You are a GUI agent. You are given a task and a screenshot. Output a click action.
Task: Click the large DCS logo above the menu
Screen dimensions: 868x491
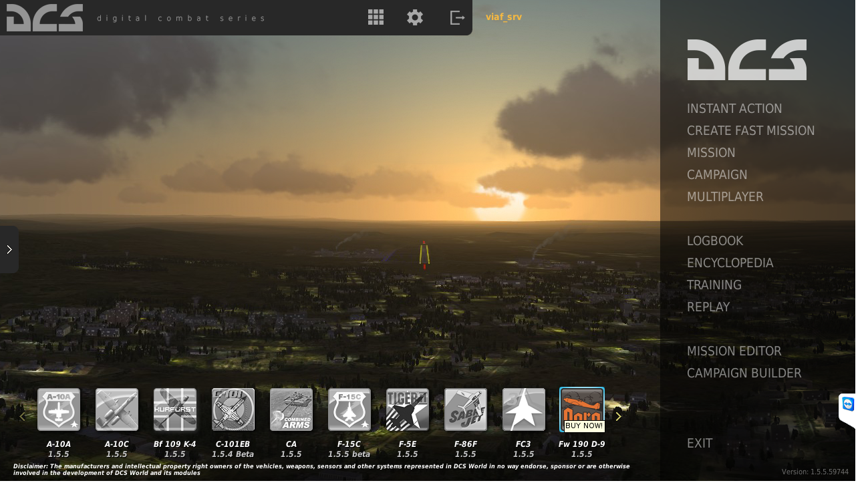pos(747,60)
